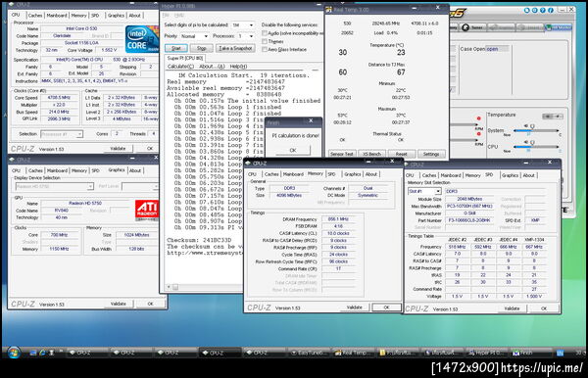This screenshot has width=588, height=378.
Task: Select Super PI [CPU #0] tab
Action: click(x=185, y=58)
